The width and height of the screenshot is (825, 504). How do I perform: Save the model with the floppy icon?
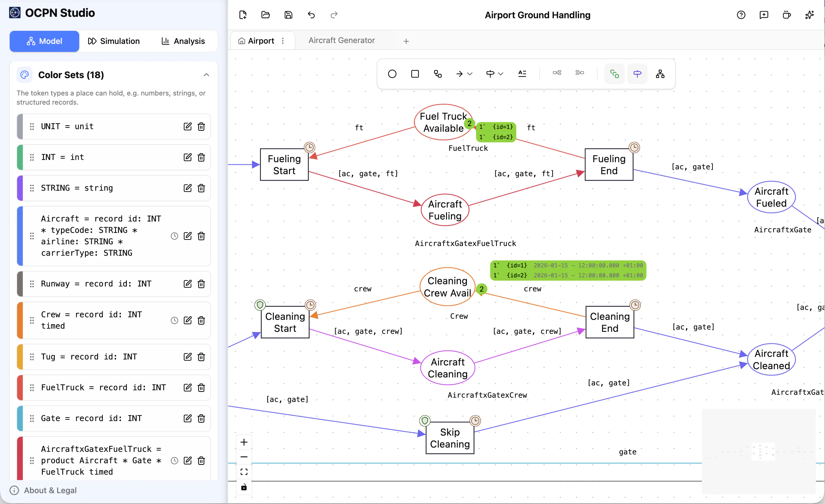[288, 15]
